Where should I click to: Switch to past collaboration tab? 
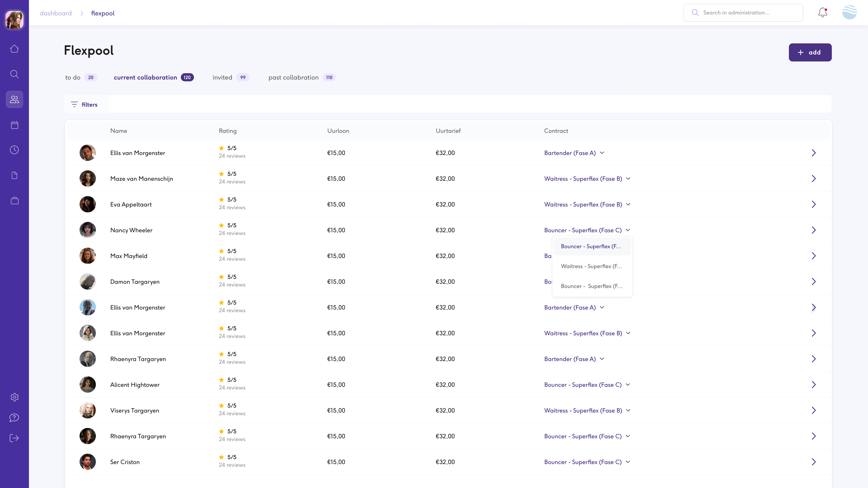click(293, 77)
